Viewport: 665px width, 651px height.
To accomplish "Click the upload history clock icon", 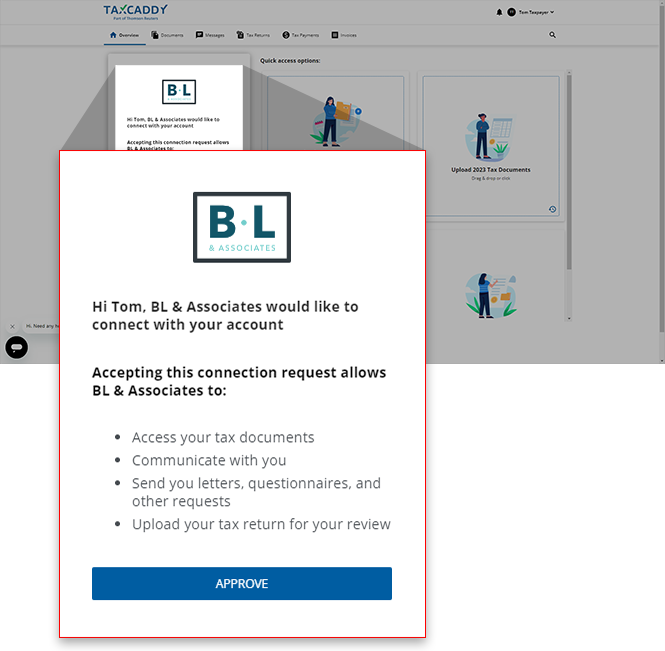I will (552, 209).
